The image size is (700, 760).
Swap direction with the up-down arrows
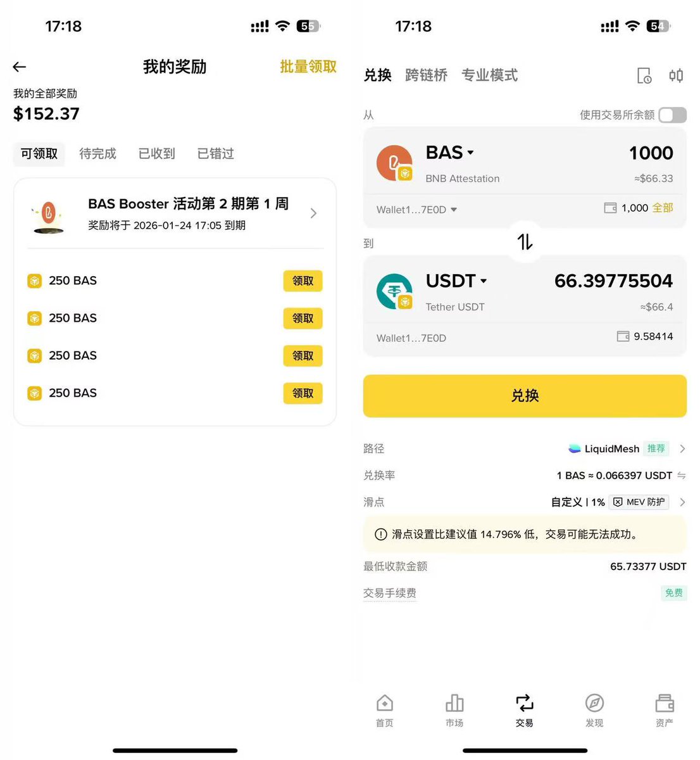pyautogui.click(x=525, y=241)
